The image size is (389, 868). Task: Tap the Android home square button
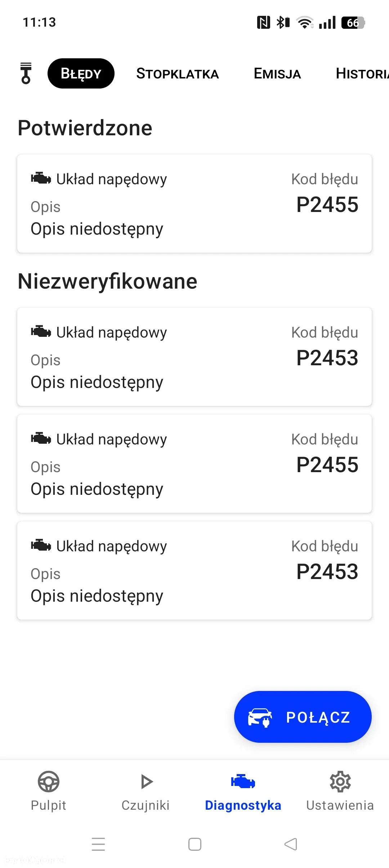(195, 844)
